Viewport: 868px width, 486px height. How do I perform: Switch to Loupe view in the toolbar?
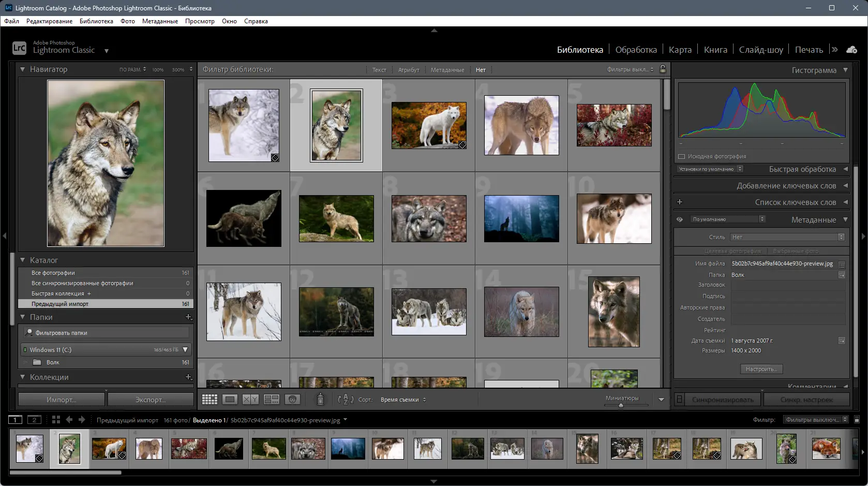coord(230,400)
